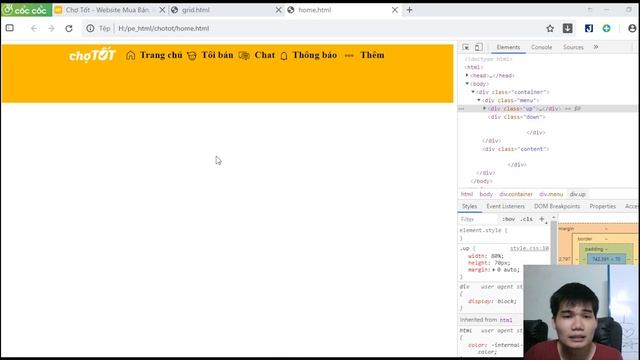Click the blue extension icon in toolbar
Image resolution: width=640 pixels, height=360 pixels.
click(589, 28)
